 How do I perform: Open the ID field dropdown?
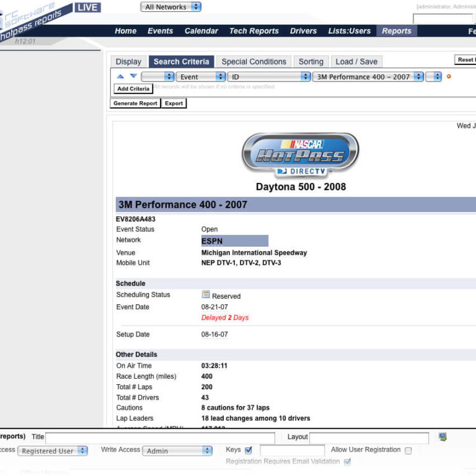point(269,76)
